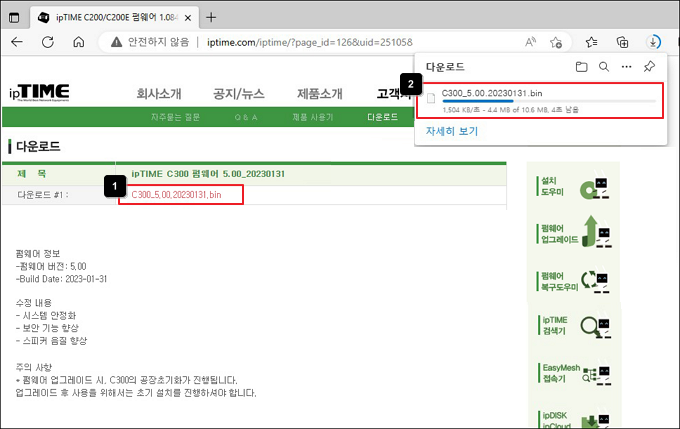
Task: Reload the page with the refresh icon
Action: [x=48, y=42]
